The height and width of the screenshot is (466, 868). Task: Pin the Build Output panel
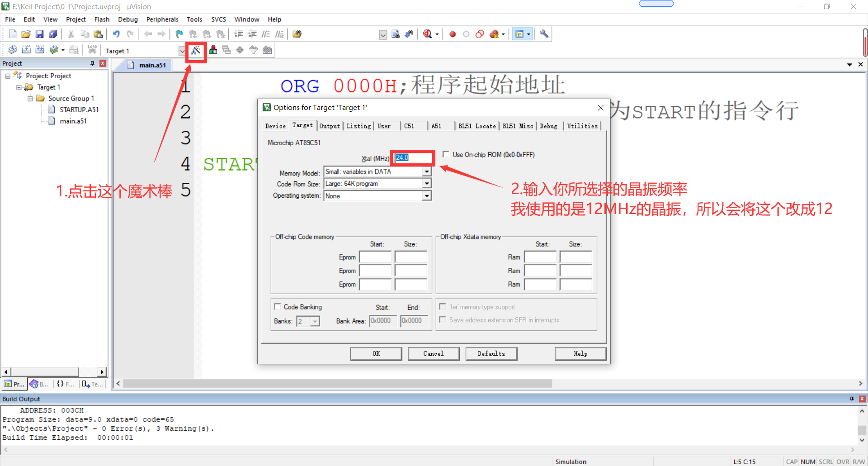tap(852, 399)
